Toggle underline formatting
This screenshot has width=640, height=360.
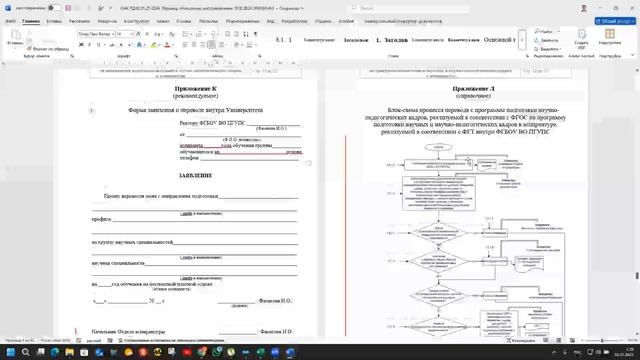coord(98,44)
